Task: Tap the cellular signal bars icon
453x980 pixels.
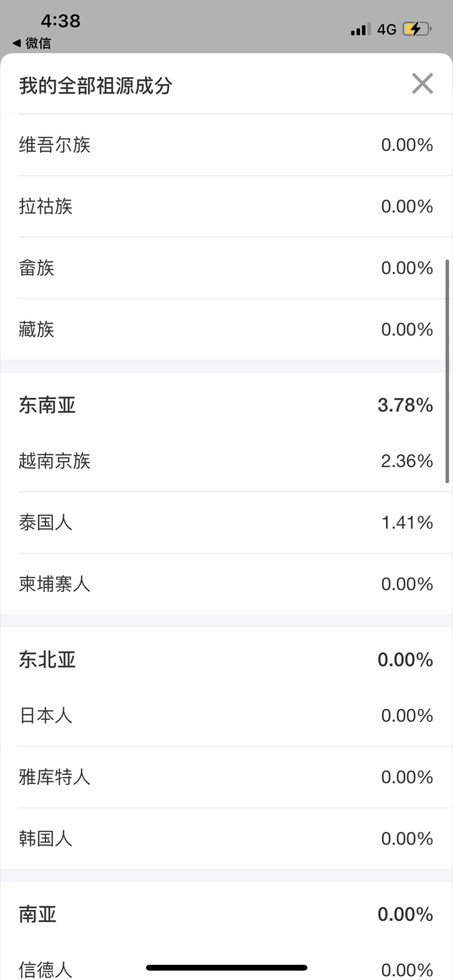Action: click(361, 29)
